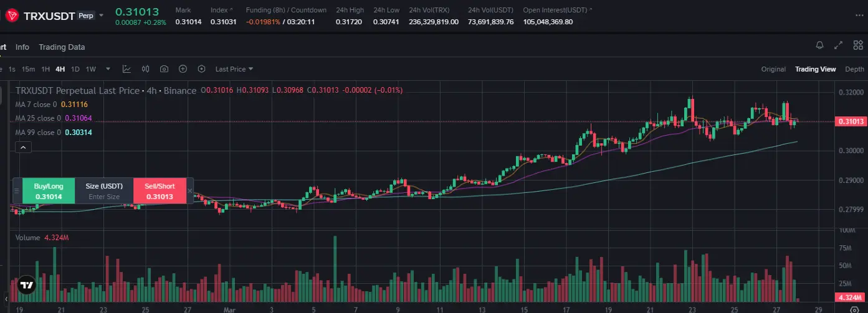Open the layout widgets grid icon
This screenshot has height=313, width=868.
click(857, 45)
